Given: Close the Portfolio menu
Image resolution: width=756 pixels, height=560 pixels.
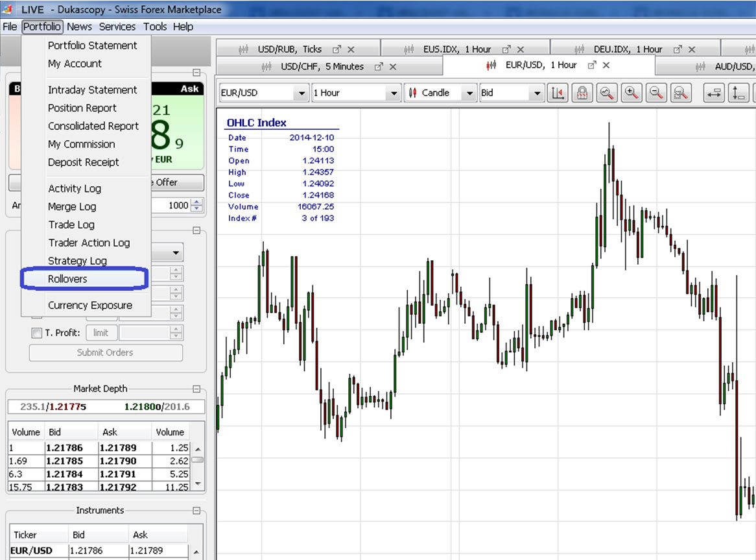Looking at the screenshot, I should [x=42, y=27].
